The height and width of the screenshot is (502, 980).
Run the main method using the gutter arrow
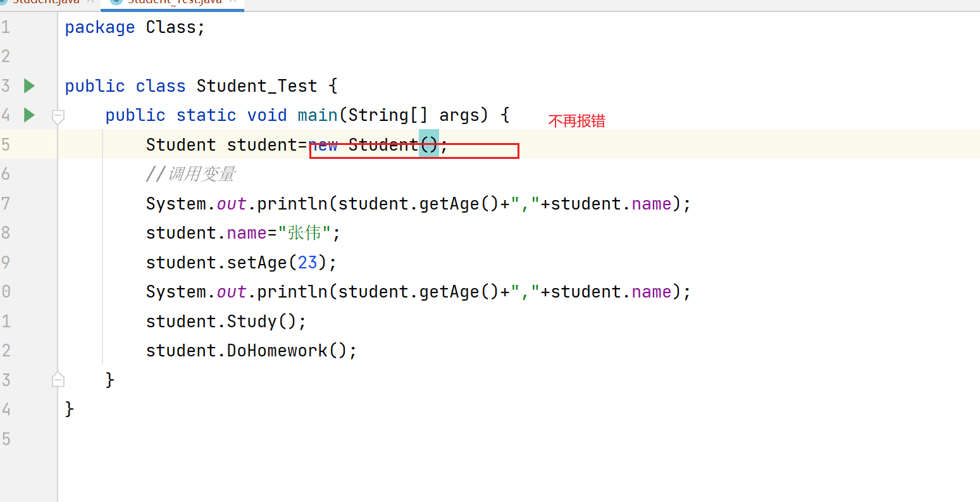click(29, 115)
